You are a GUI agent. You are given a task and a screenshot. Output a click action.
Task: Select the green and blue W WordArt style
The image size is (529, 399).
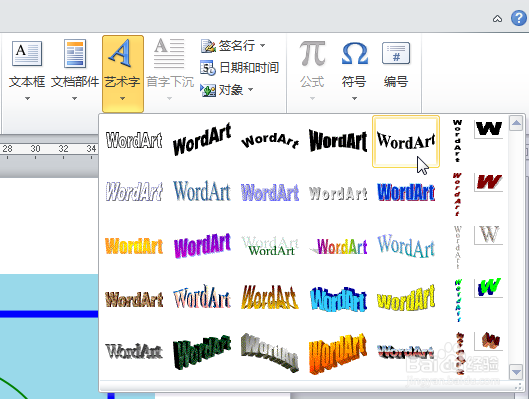(489, 288)
